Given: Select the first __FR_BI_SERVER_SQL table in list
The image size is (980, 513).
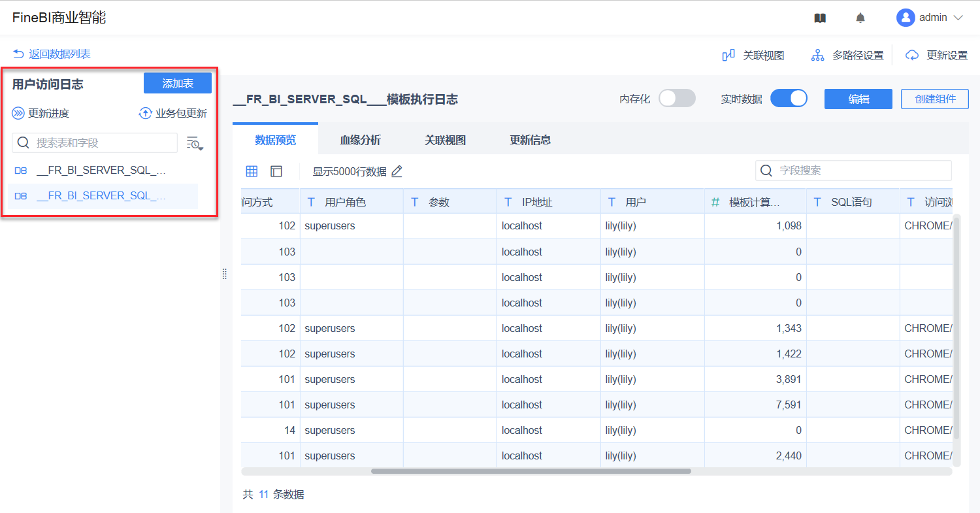Looking at the screenshot, I should coord(101,171).
